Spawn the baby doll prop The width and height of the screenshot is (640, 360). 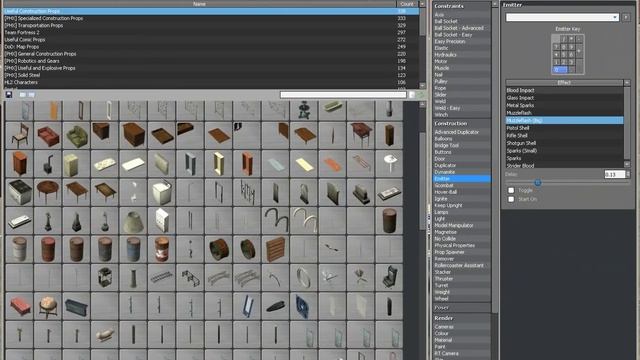(105, 334)
